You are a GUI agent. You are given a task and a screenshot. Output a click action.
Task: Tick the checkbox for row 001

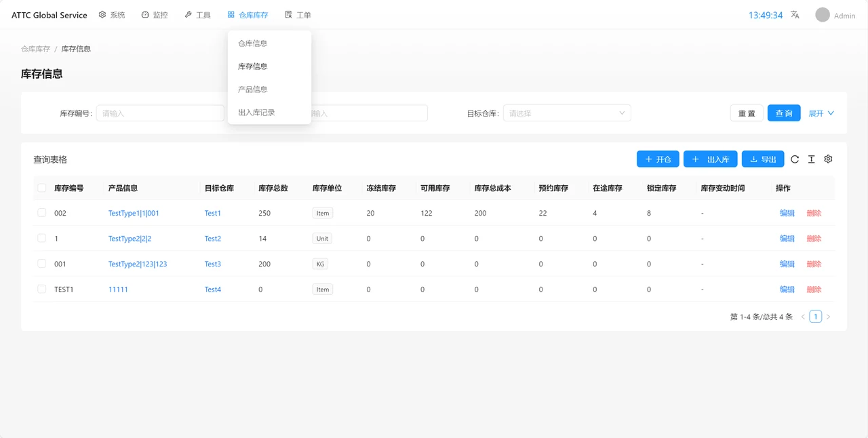42,264
